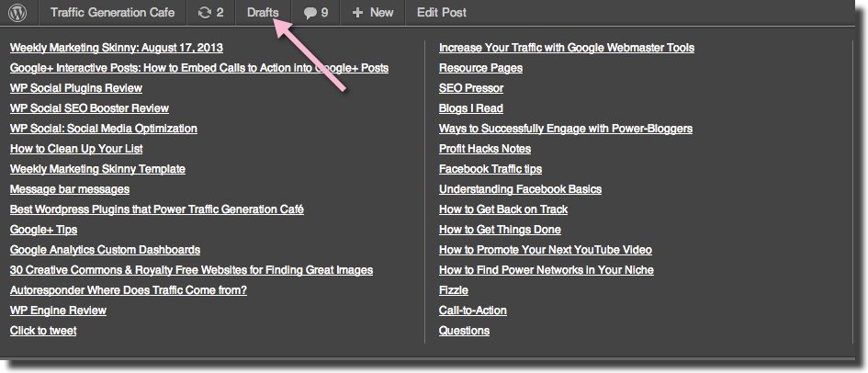Open Autoresponder Where Does Traffic Come from?

tap(129, 290)
